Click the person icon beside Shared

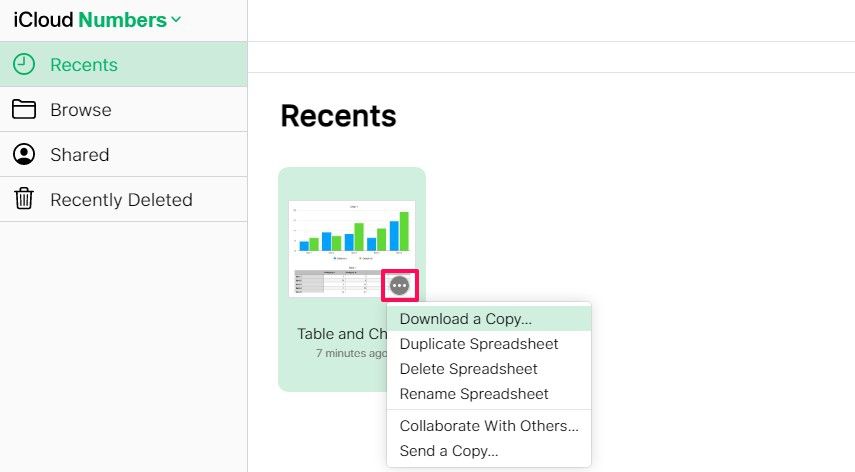[24, 154]
